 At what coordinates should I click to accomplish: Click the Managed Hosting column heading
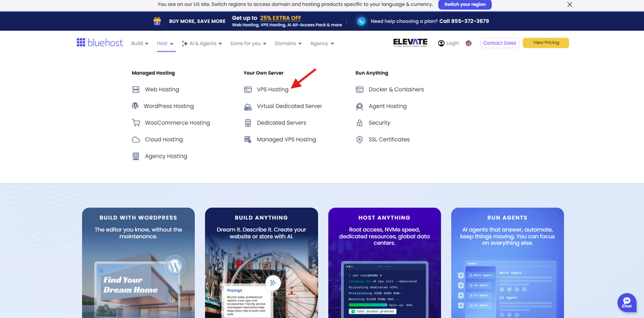coord(153,73)
